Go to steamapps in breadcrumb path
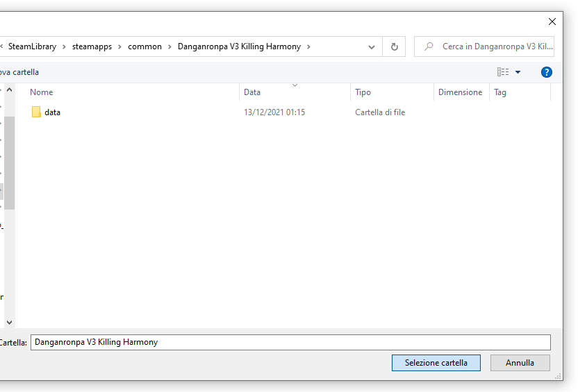This screenshot has height=392, width=587. (92, 46)
